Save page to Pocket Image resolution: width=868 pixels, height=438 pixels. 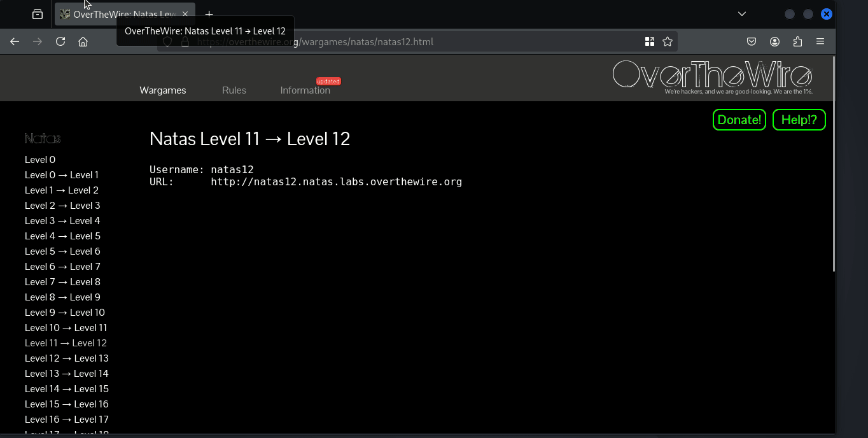tap(752, 41)
